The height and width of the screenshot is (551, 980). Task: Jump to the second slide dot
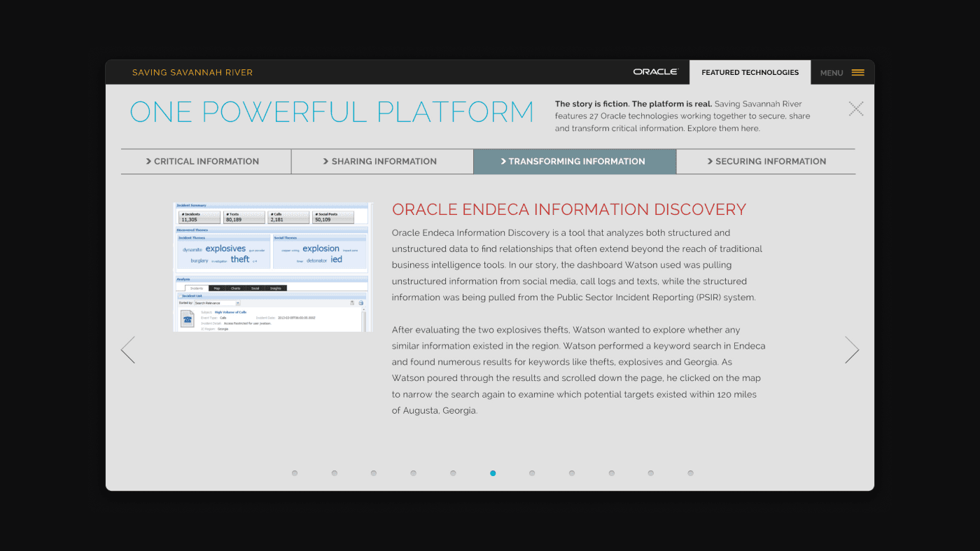pyautogui.click(x=335, y=473)
